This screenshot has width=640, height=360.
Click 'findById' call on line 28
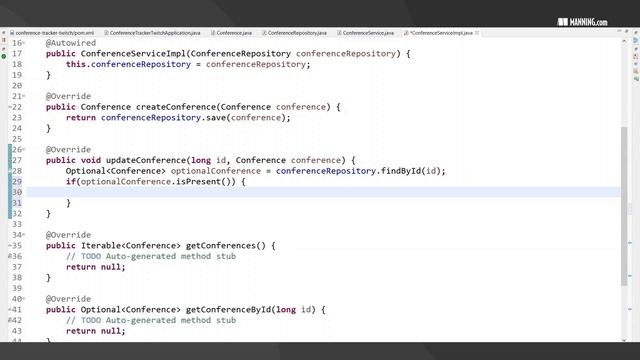coord(400,171)
